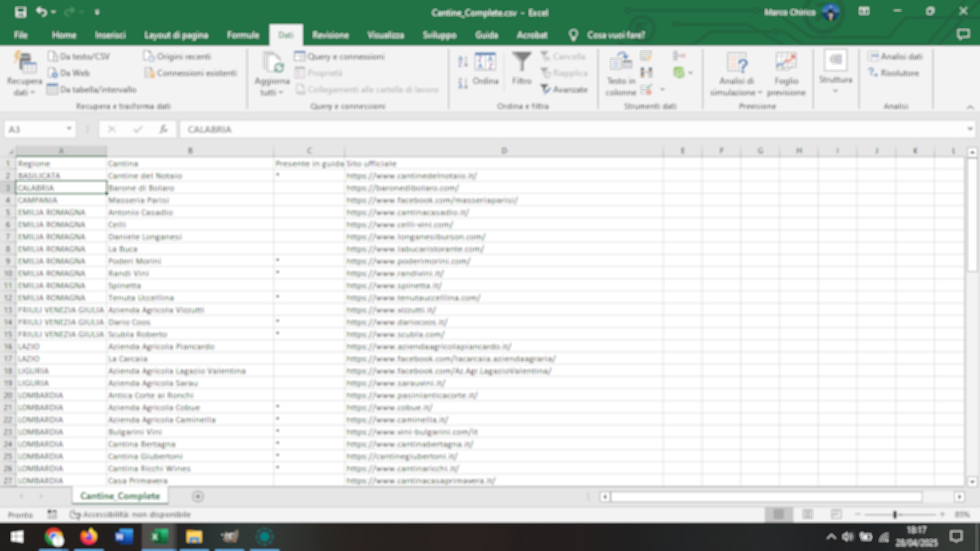Toggle Page Break preview view

pyautogui.click(x=836, y=514)
